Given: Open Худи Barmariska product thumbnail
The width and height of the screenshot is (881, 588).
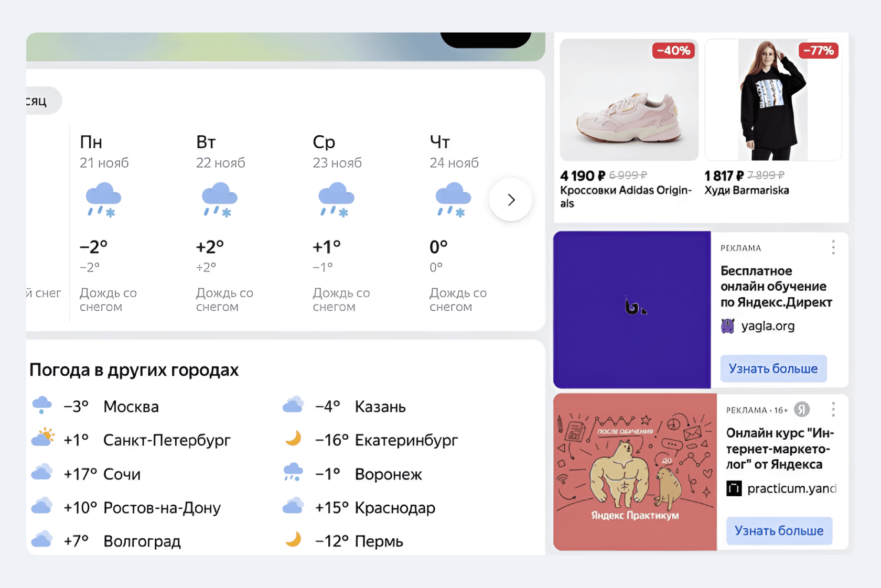Looking at the screenshot, I should point(773,100).
